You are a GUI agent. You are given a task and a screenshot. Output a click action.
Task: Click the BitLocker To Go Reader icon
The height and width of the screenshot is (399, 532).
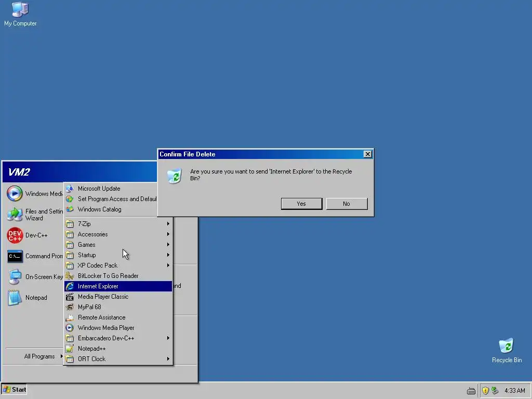pos(70,276)
